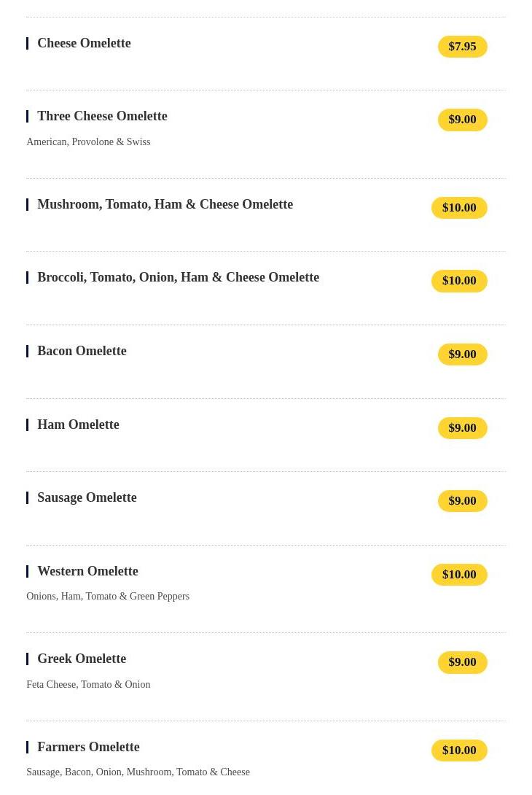This screenshot has width=532, height=795.
Task: Open the Three Cheese Omelette item
Action: [102, 116]
